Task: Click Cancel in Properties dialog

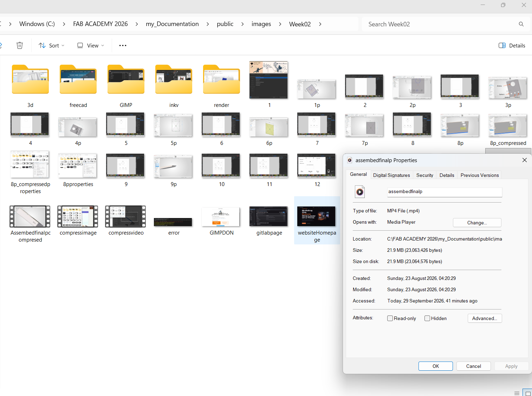Action: (473, 366)
